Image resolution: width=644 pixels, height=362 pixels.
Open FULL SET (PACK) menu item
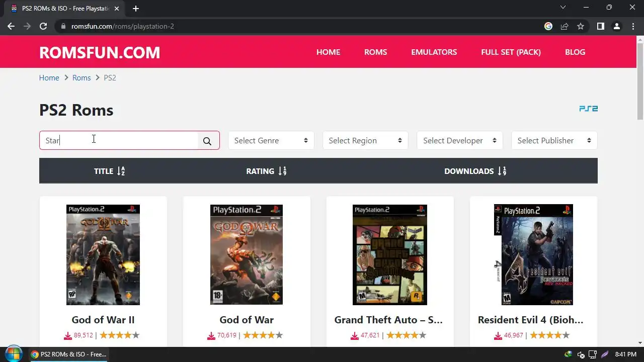click(511, 52)
